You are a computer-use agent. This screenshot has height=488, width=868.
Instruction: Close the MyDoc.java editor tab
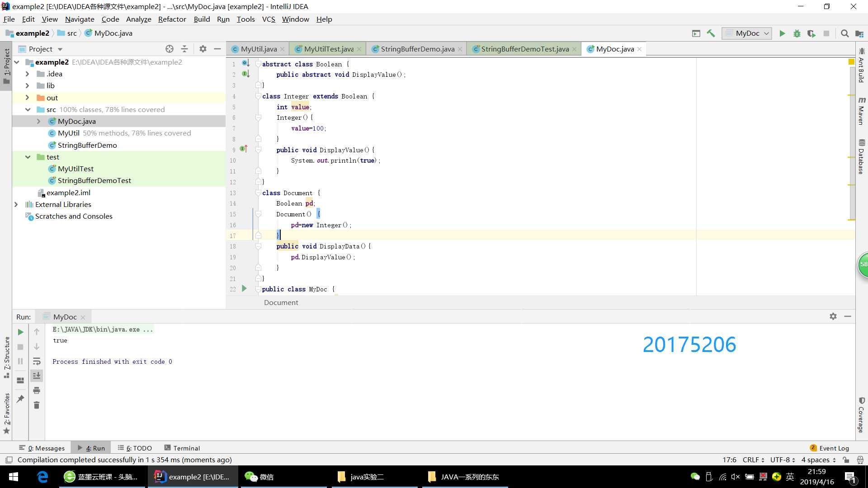[639, 49]
